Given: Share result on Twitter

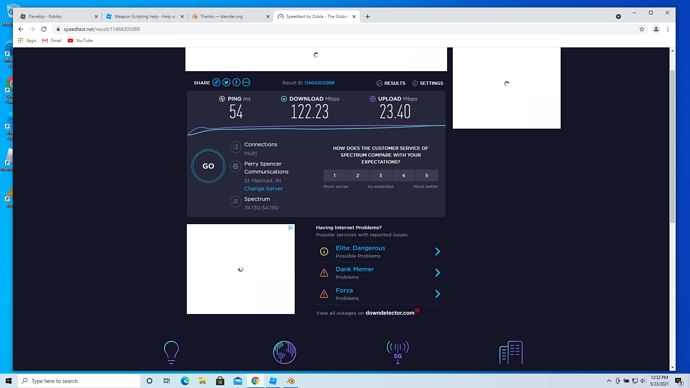Looking at the screenshot, I should tap(226, 82).
